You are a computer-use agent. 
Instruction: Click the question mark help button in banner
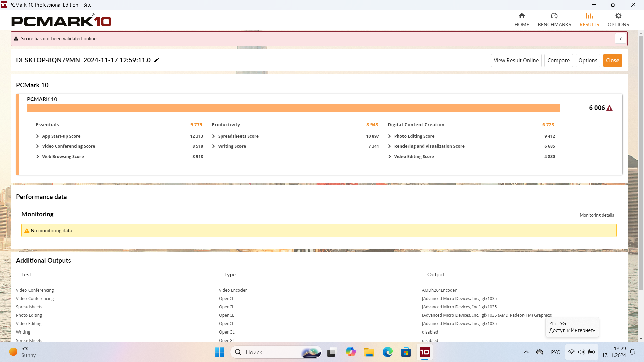(621, 39)
